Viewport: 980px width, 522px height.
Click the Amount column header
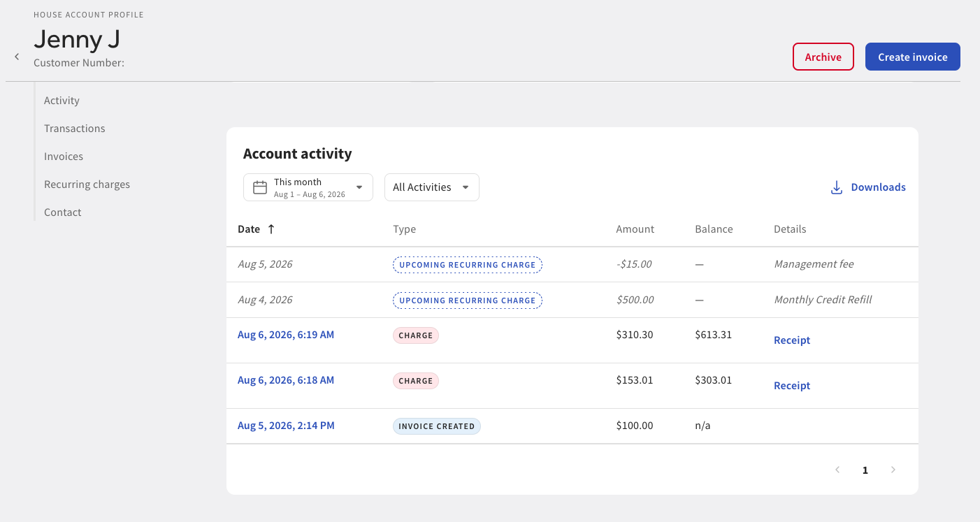(x=635, y=229)
